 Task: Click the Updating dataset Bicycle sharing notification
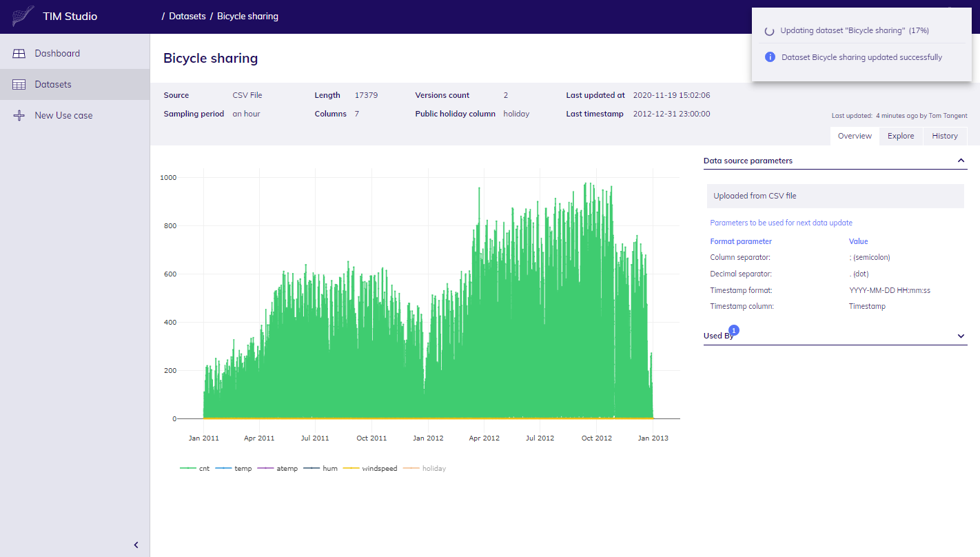861,30
